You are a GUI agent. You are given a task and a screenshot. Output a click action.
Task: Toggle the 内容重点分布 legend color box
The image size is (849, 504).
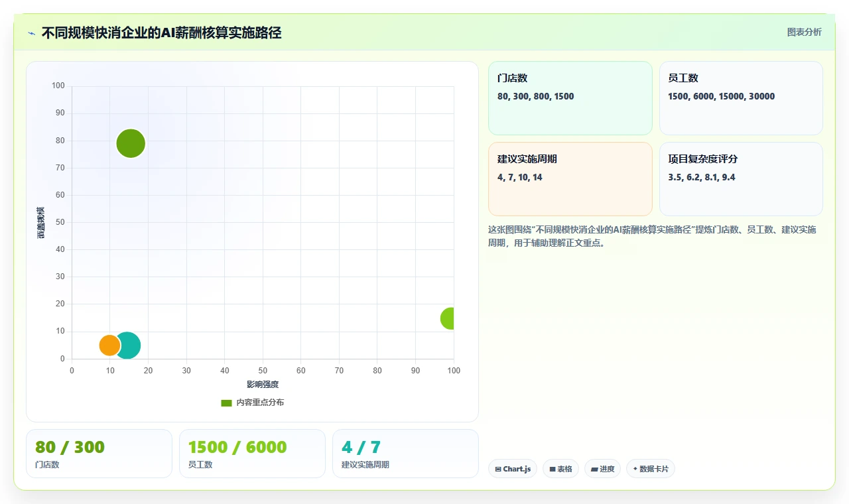point(226,403)
